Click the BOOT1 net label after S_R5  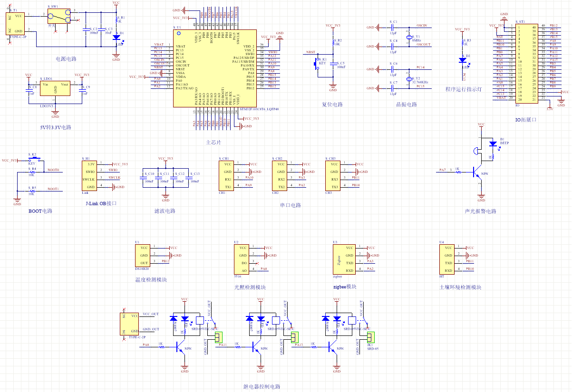53,189
